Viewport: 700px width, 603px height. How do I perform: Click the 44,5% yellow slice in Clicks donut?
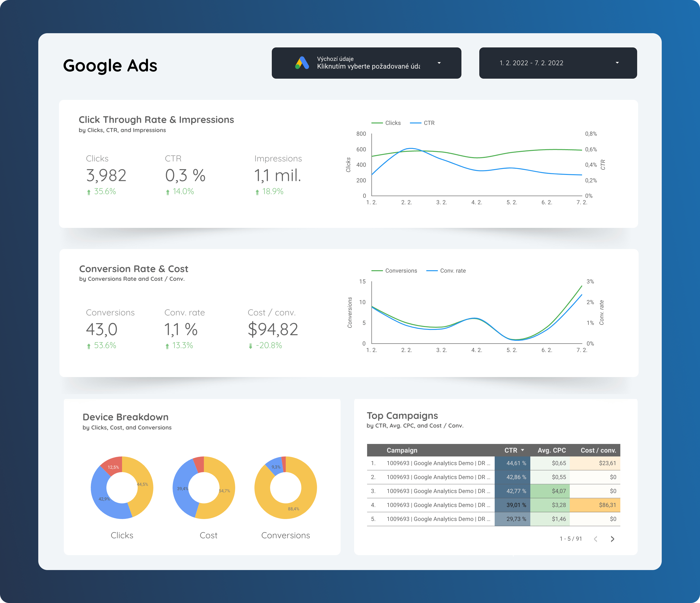(x=143, y=484)
